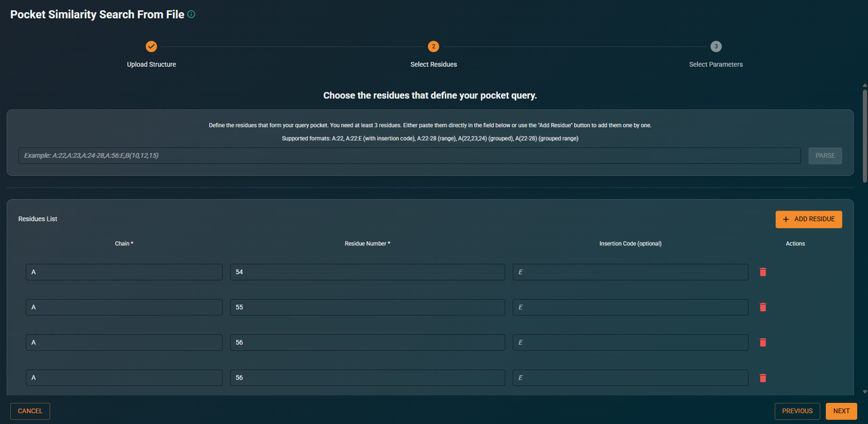Screen dimensions: 868x424
Task: Select the step 2 circle indicator
Action: point(433,46)
